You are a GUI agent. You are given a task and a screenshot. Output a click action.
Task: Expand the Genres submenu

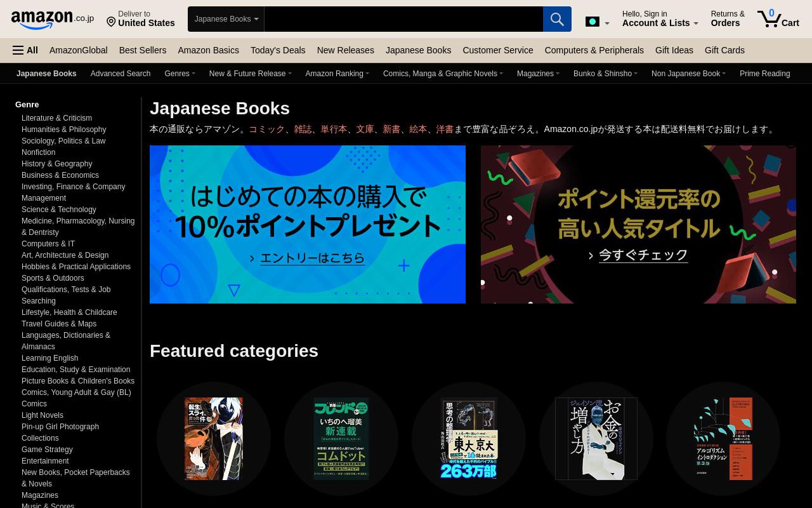(180, 74)
